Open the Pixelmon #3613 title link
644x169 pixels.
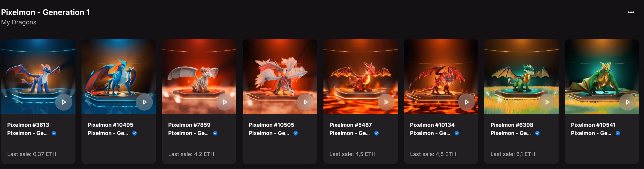[28, 125]
